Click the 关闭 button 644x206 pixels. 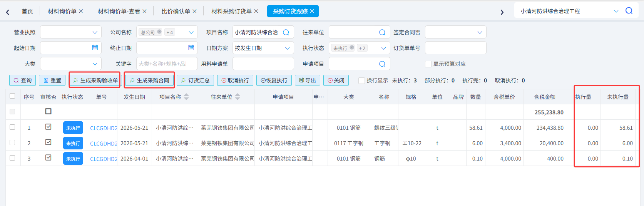pyautogui.click(x=336, y=80)
